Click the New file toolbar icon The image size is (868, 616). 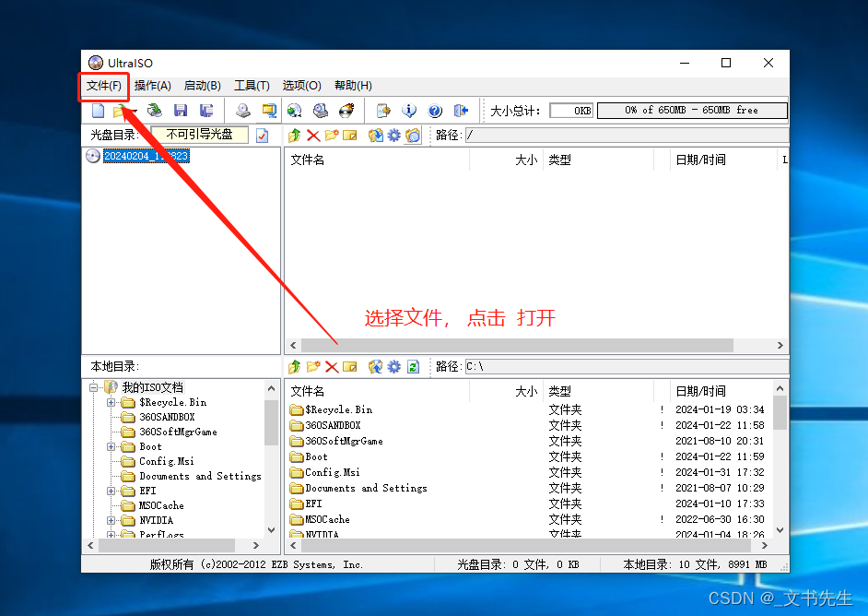click(98, 111)
